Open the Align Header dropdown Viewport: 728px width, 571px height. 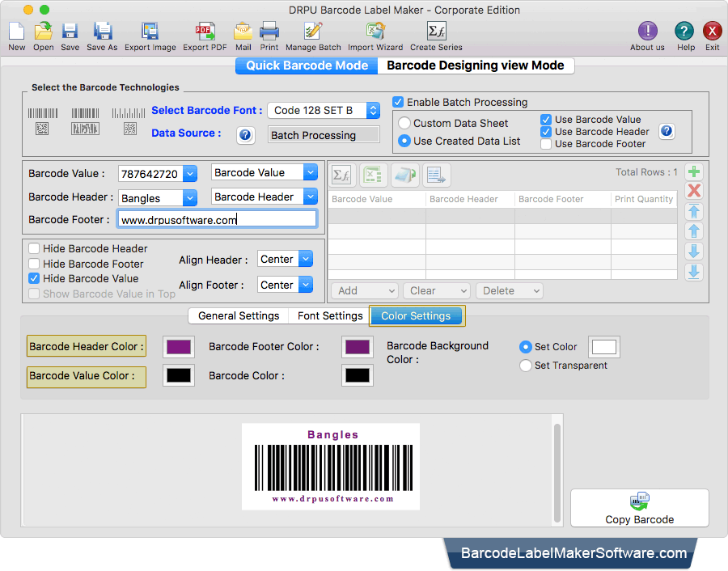(285, 259)
